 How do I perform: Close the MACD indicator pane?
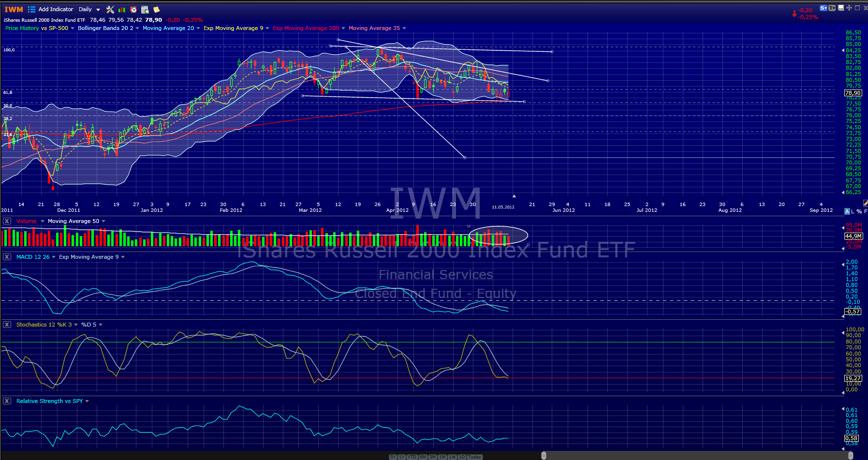7,257
